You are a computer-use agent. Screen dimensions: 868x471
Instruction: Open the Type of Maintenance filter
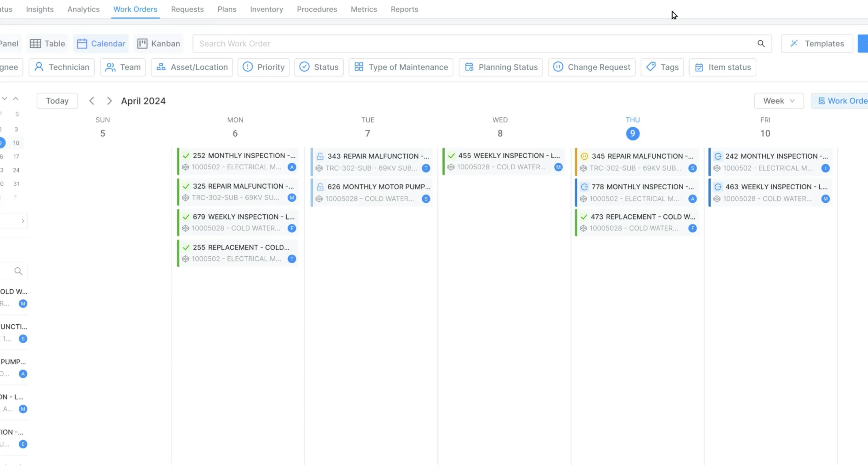401,67
